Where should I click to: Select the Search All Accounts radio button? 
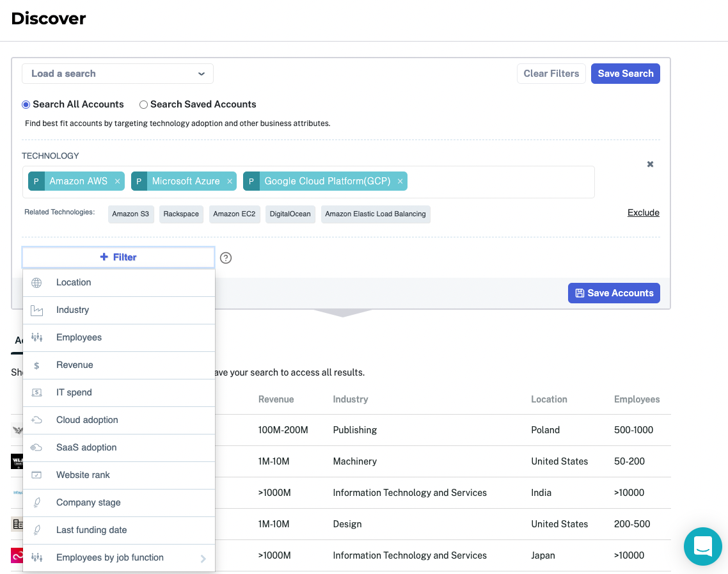(26, 104)
